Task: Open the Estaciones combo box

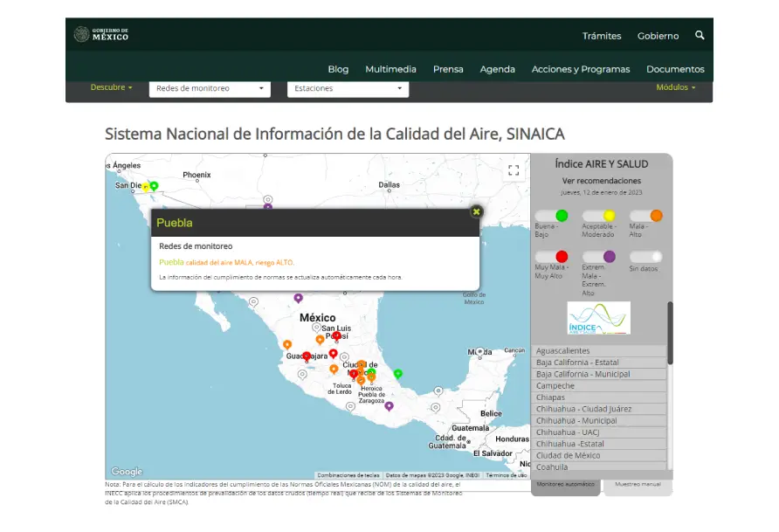Action: point(348,88)
